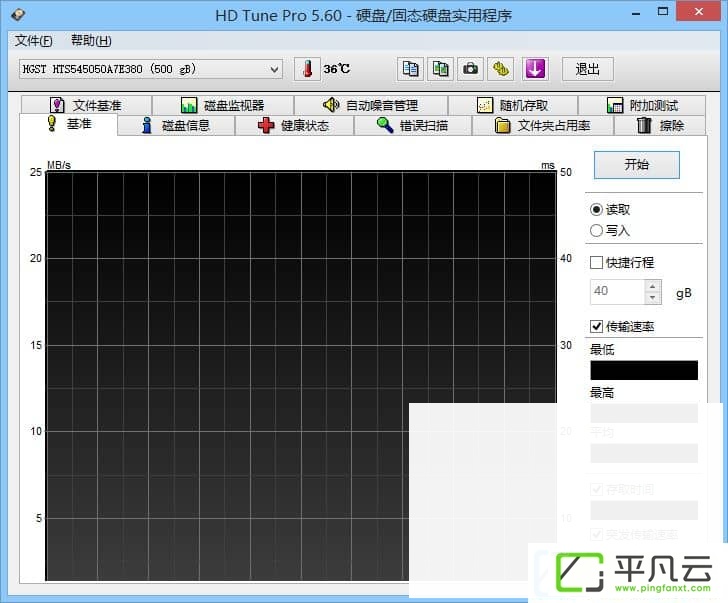Copy info to clipboard icon
Screen dimensions: 728x603
click(x=410, y=69)
